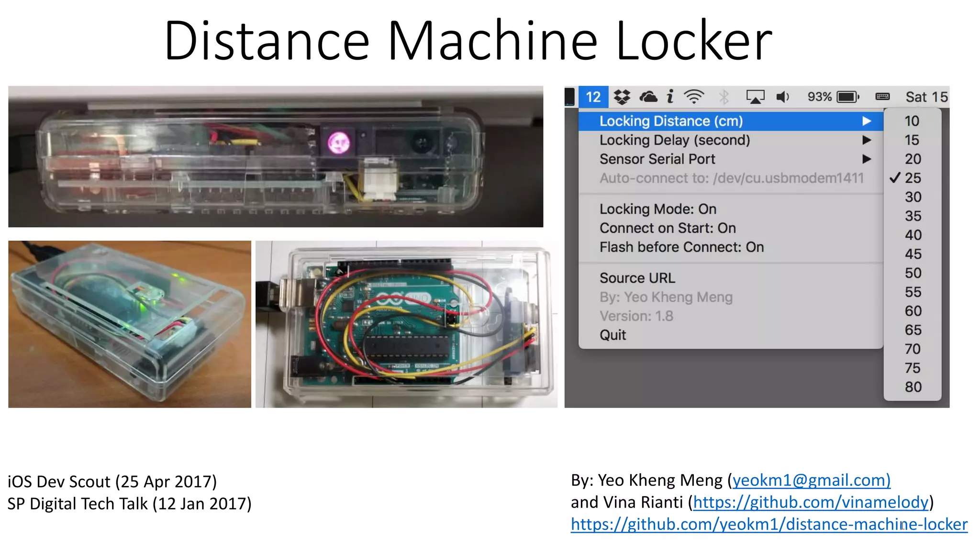
Task: Select 70 cm locking distance
Action: 913,349
